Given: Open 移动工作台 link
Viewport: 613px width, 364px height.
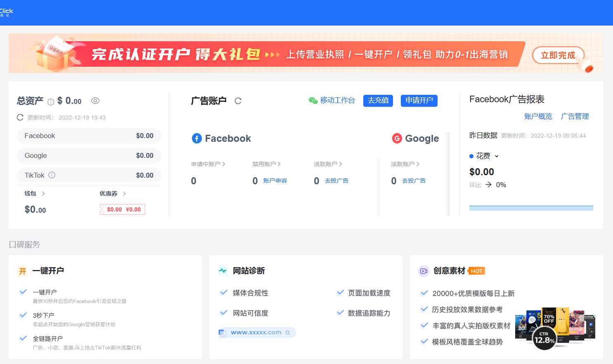Looking at the screenshot, I should 338,100.
